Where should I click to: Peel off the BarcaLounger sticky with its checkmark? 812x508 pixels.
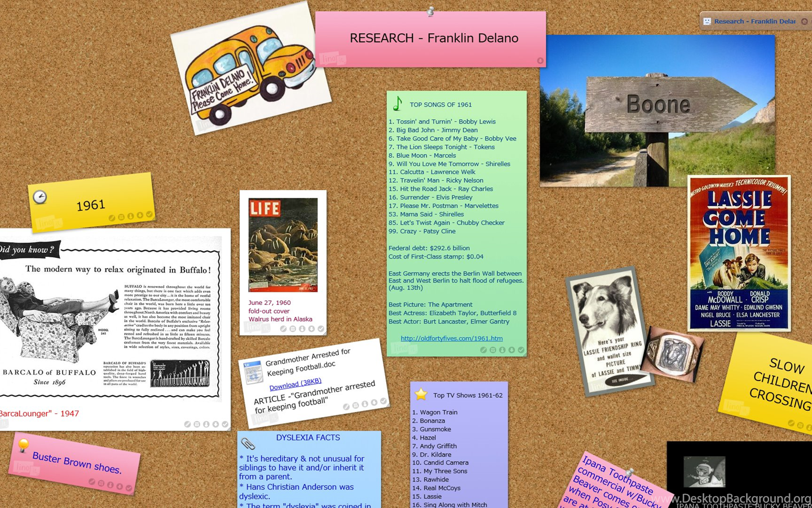[x=225, y=424]
